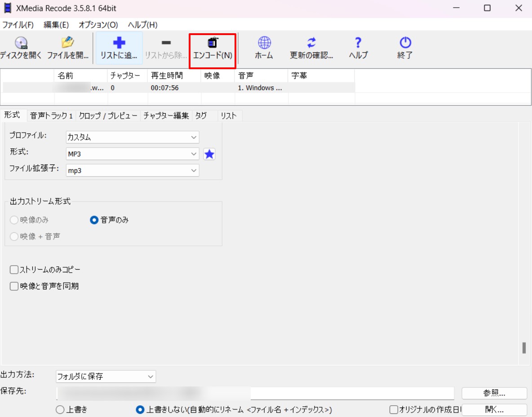Toggle 映像と音声を同期 checkbox

pos(14,286)
